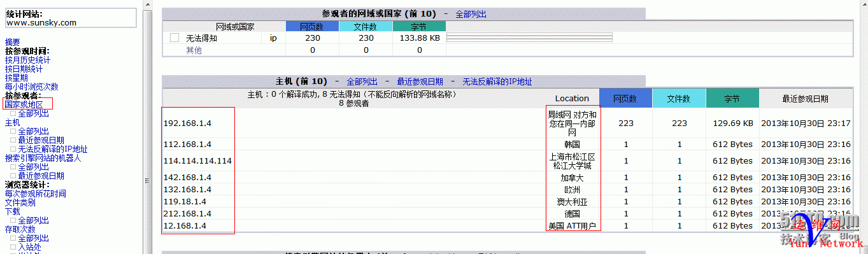Open the 摘要 summary link in sidebar
The height and width of the screenshot is (254, 868).
[12, 42]
